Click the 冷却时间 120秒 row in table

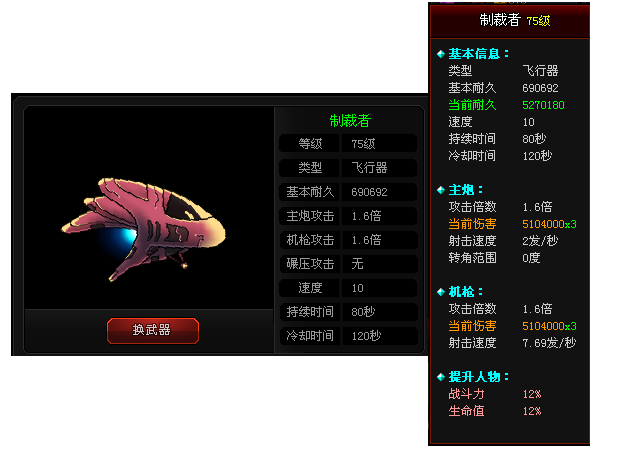click(x=348, y=336)
